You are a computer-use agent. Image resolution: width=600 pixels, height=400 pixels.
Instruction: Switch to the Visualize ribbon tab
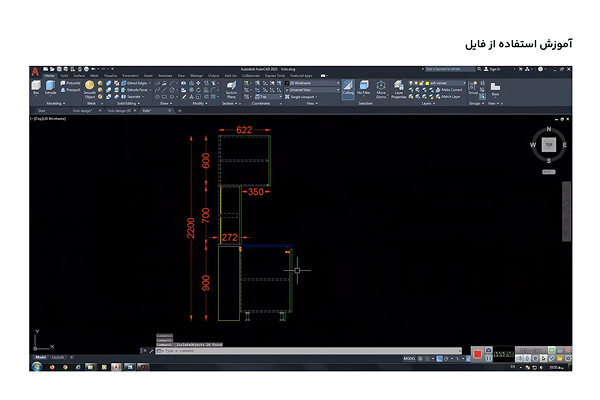[x=111, y=76]
